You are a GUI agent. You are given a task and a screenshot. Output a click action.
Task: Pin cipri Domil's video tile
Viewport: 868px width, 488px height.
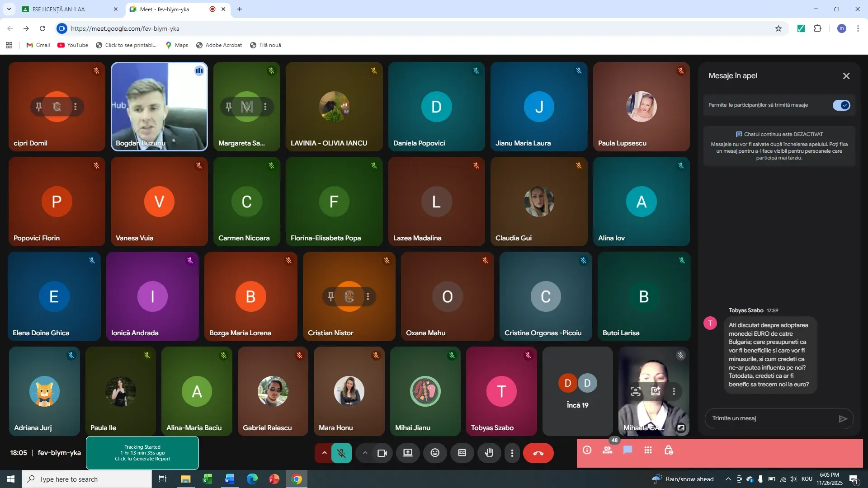tap(38, 107)
